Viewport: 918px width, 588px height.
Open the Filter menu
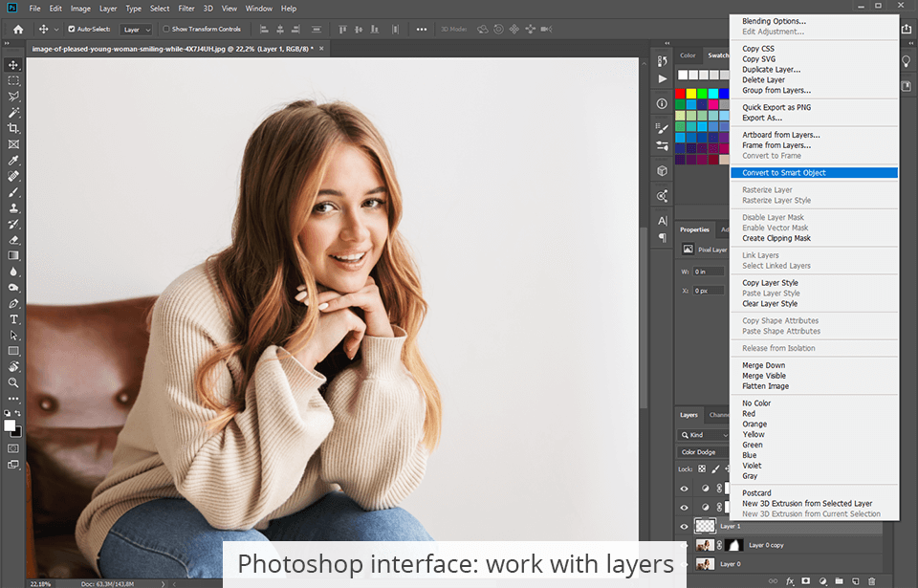point(186,9)
